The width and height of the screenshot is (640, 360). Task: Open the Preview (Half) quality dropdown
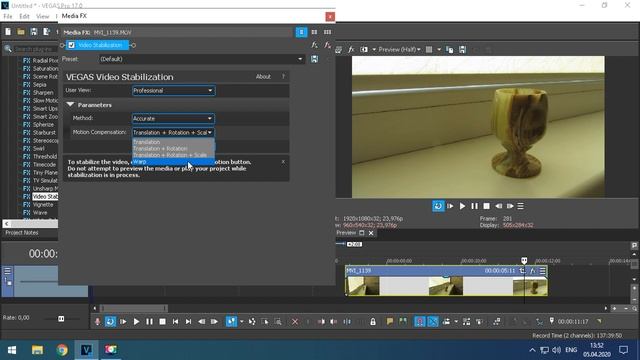pyautogui.click(x=399, y=49)
